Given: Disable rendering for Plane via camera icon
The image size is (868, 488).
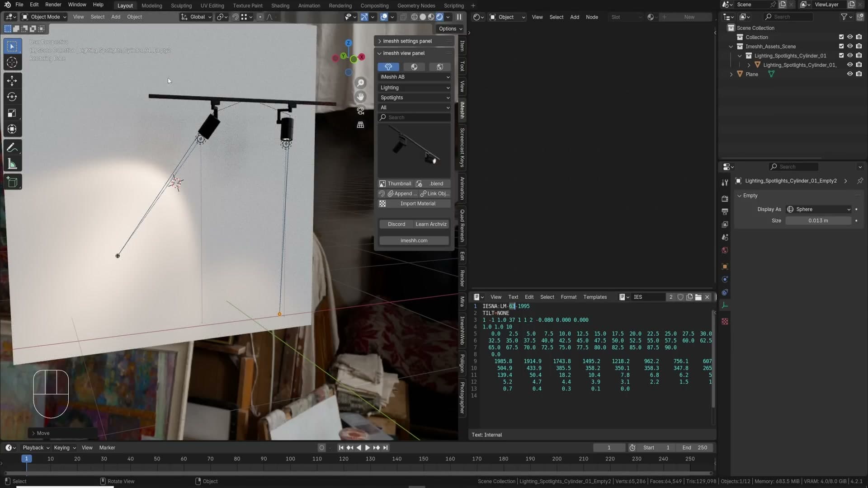Looking at the screenshot, I should click(x=859, y=74).
